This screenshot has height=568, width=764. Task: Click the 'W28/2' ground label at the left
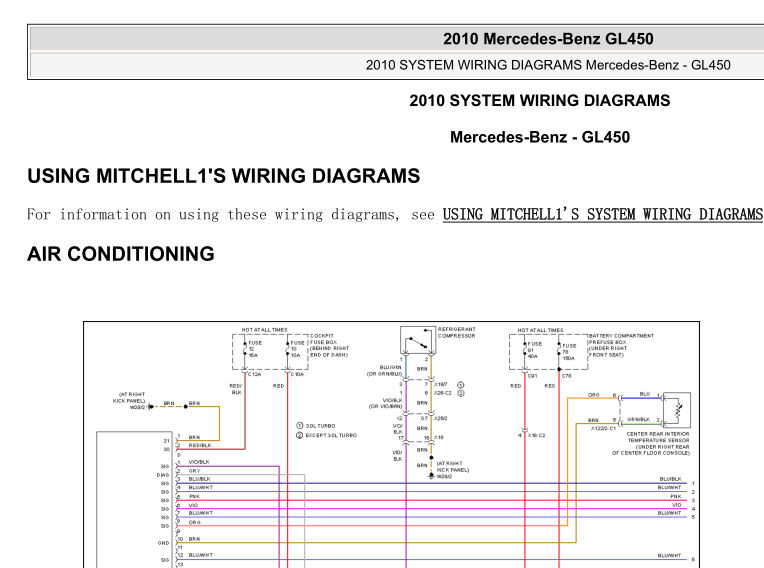point(137,407)
